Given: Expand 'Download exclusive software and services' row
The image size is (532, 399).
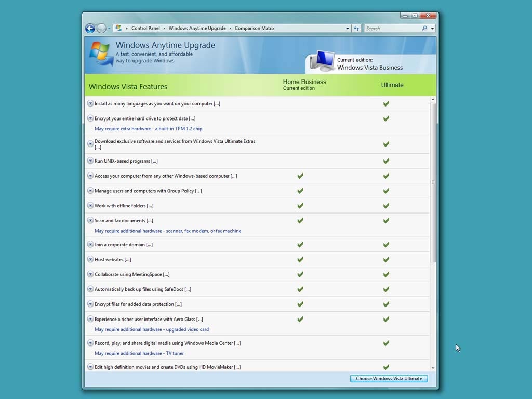Looking at the screenshot, I should click(90, 143).
